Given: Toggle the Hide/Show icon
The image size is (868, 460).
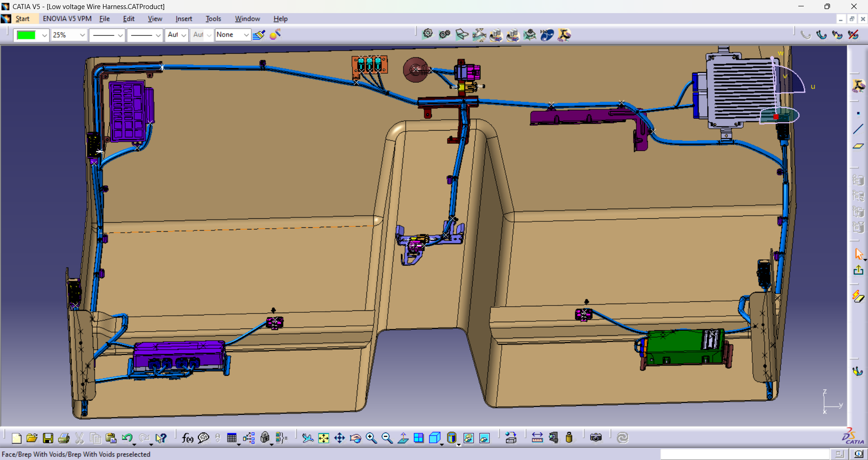Looking at the screenshot, I should coord(469,438).
